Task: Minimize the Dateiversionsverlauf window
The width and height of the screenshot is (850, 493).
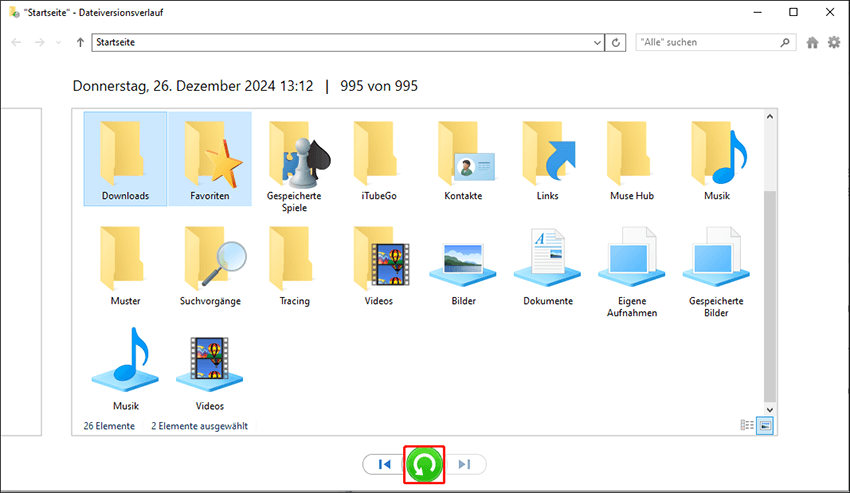Action: 757,12
